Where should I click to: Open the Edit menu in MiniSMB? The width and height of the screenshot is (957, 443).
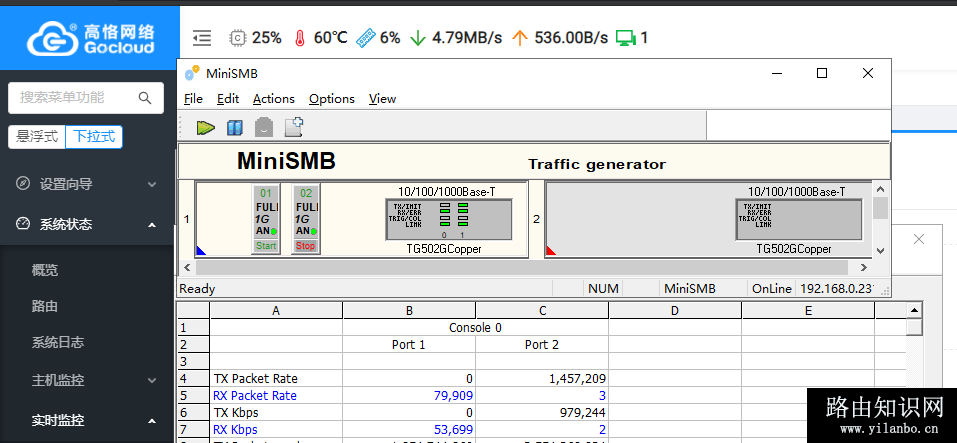click(x=228, y=99)
